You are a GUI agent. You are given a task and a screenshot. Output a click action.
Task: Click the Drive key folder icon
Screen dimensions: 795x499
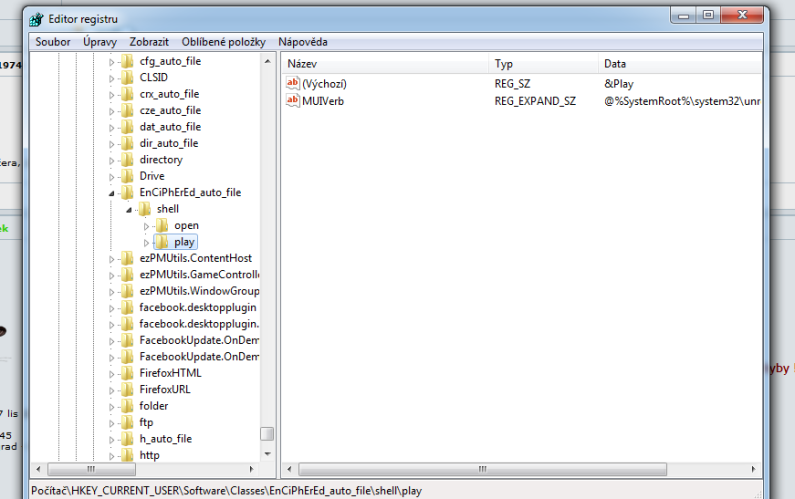coord(127,176)
